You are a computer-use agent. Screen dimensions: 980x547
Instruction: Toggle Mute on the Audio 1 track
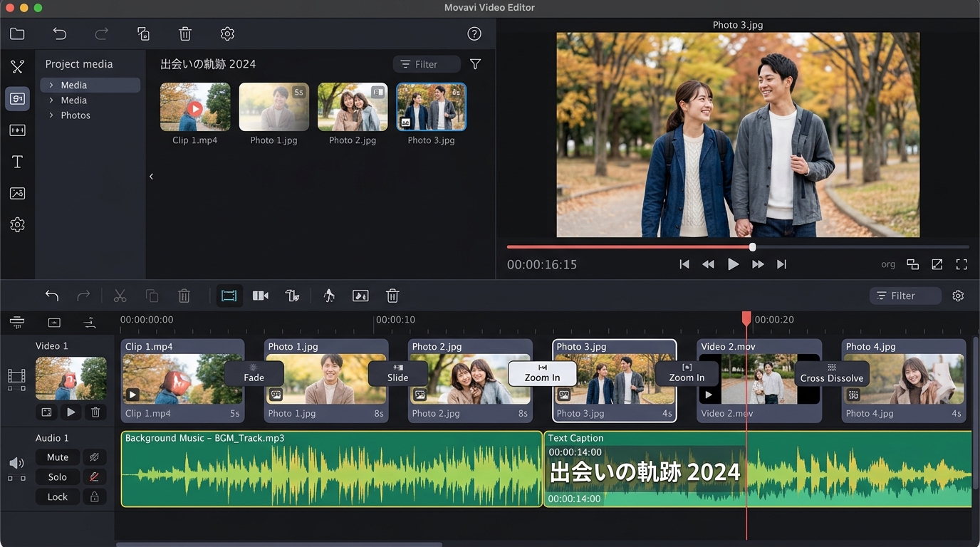[58, 457]
